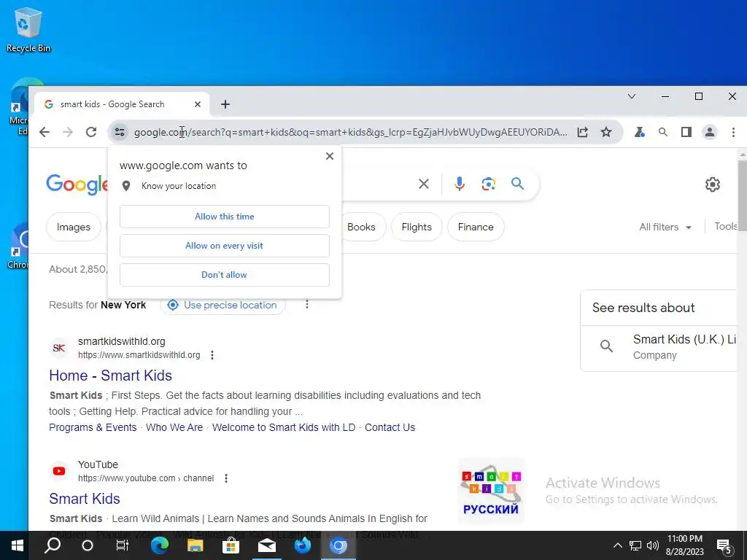The height and width of the screenshot is (560, 747).
Task: Select the Books filter chip
Action: point(361,227)
